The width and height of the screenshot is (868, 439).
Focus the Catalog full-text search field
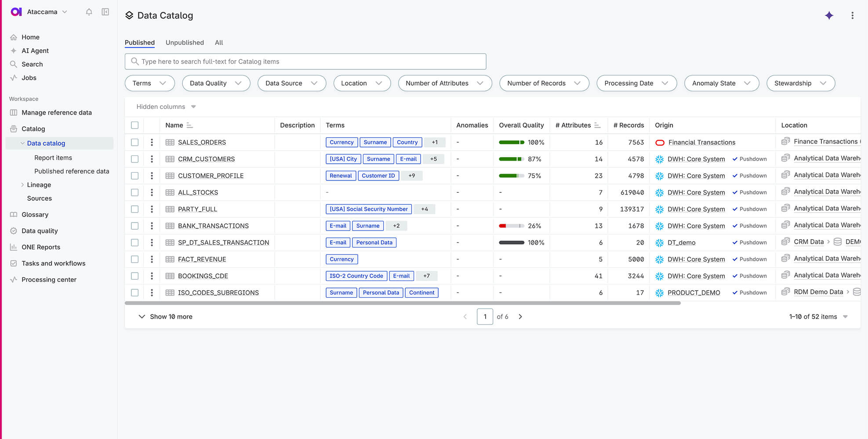point(305,61)
